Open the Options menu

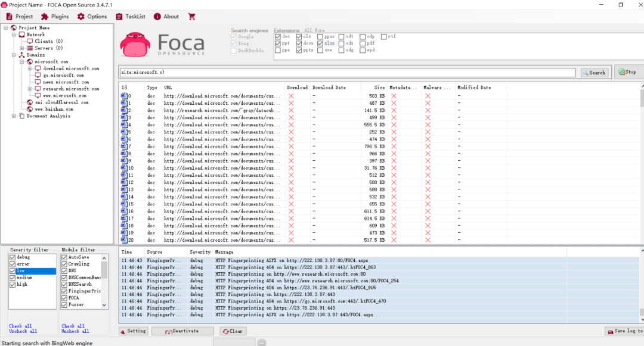(92, 17)
